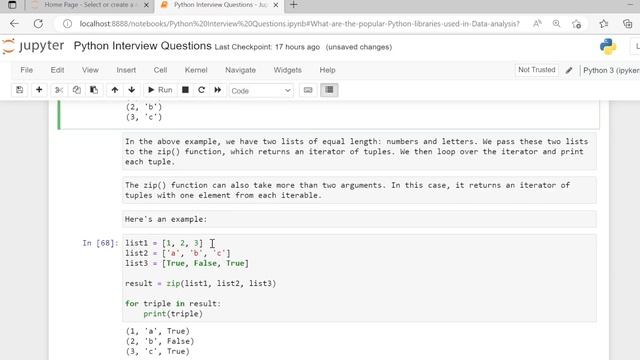Rename notebook title Python Interview Questions
640x360 pixels.
click(x=142, y=46)
